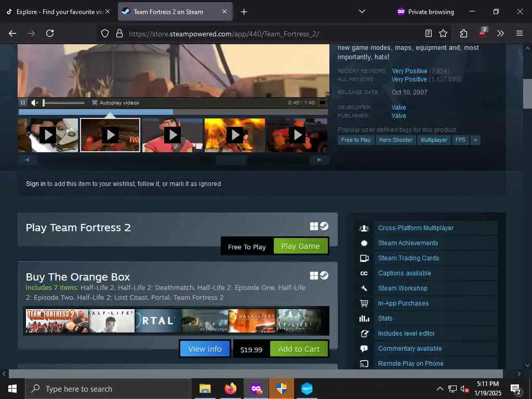This screenshot has width=532, height=399.
Task: Click the Steam Achievements star icon
Action: tap(364, 243)
